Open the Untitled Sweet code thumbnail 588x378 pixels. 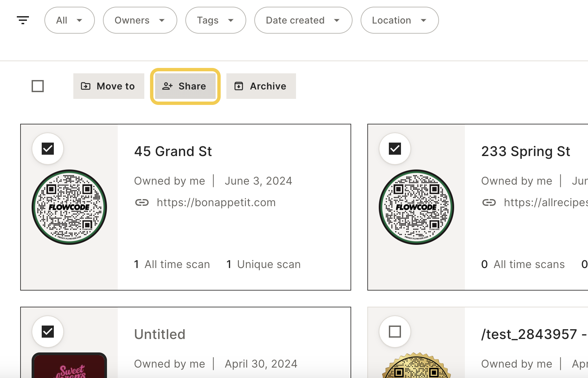[x=69, y=365]
